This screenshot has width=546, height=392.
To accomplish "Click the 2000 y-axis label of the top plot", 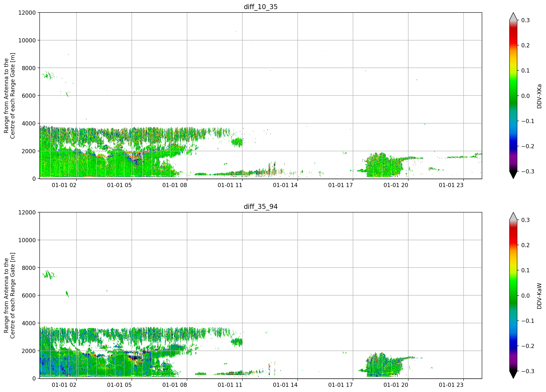I will [x=29, y=151].
